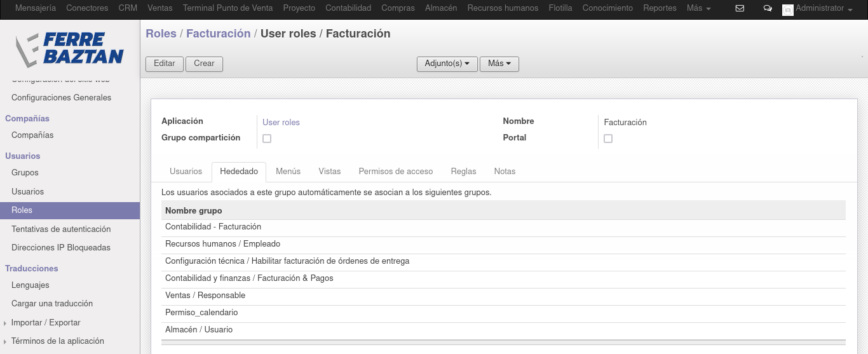Open Usuarios sidebar item
Viewport: 868px width, 354px height.
point(27,191)
